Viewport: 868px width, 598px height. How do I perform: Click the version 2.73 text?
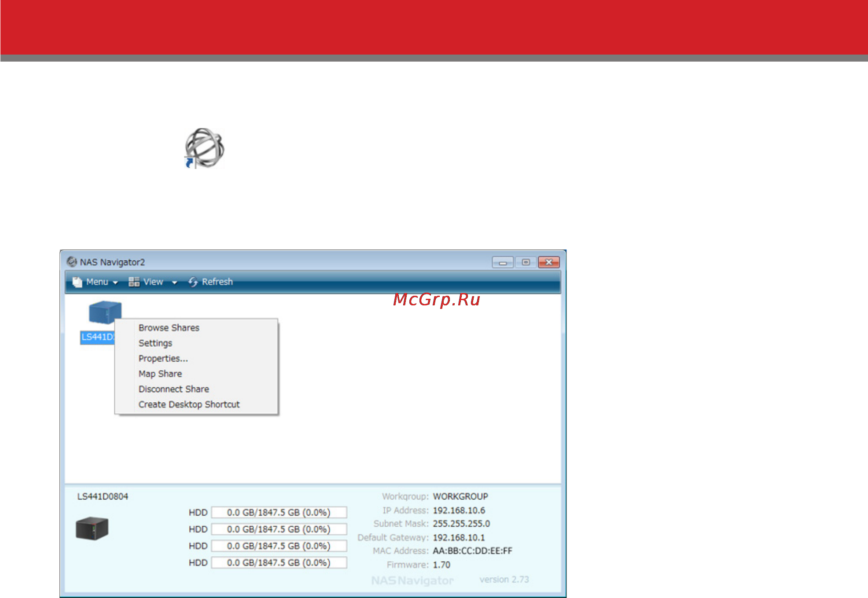504,580
